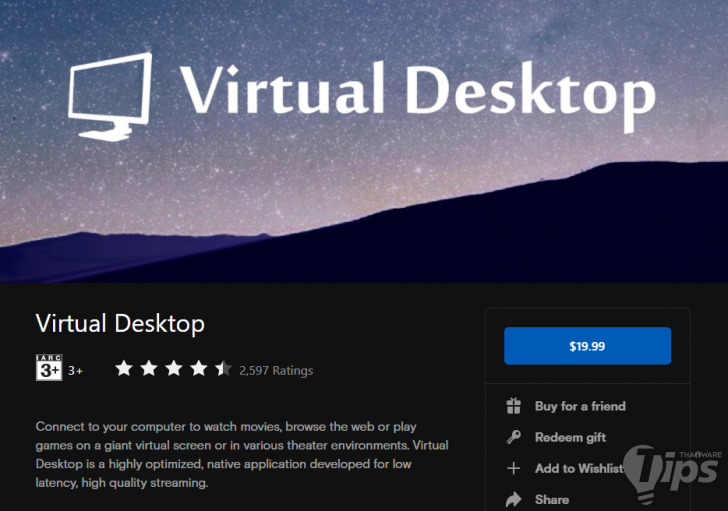Click the 3+ age label text
Viewport: 728px width, 511px height.
[x=75, y=370]
